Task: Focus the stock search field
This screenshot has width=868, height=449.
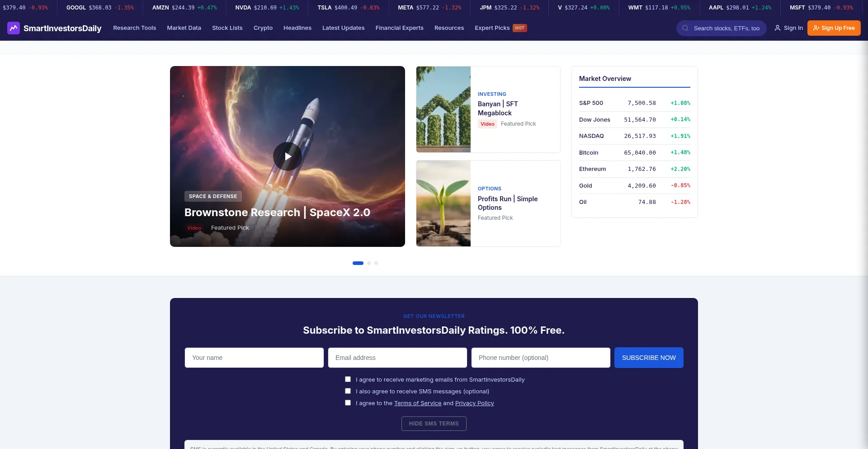Action: (x=722, y=28)
